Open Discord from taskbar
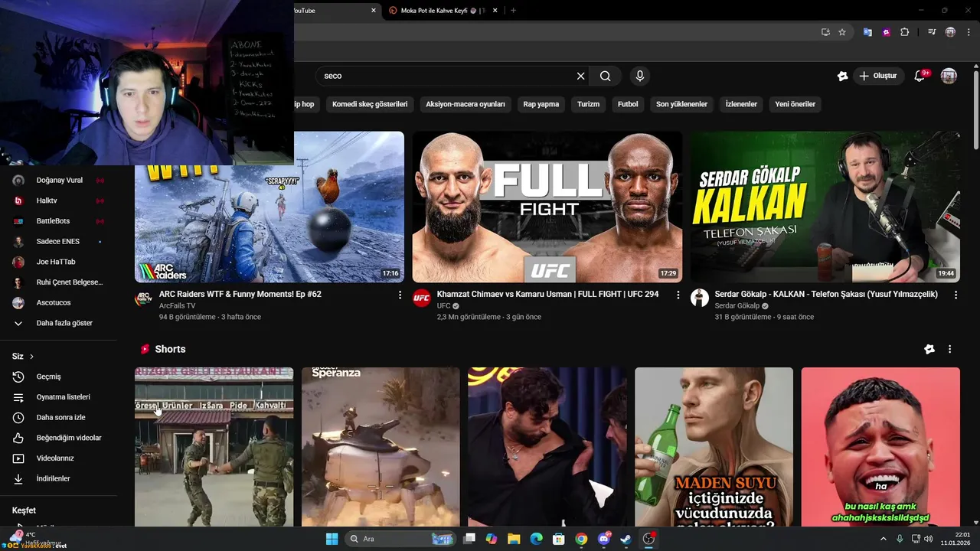Viewport: 980px width, 551px height. (603, 539)
